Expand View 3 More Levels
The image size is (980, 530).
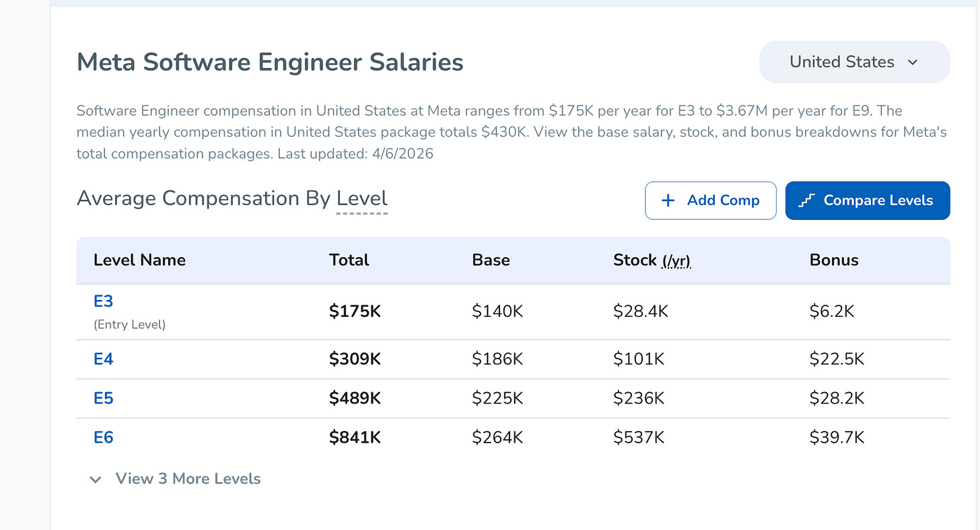click(x=188, y=479)
